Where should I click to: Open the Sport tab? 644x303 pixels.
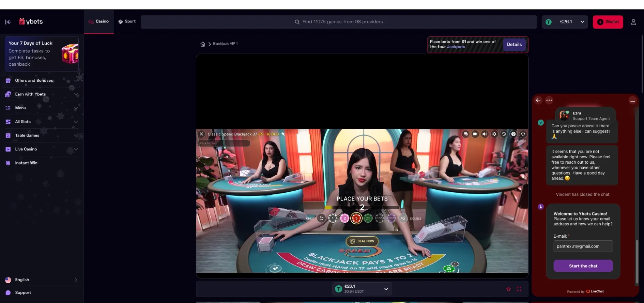(x=127, y=21)
